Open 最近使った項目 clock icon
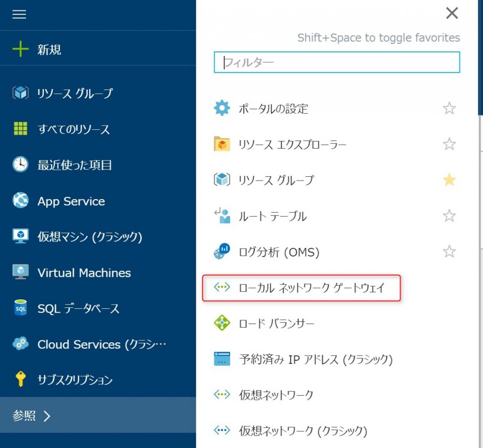Viewport: 483px width, 448px height. (20, 165)
